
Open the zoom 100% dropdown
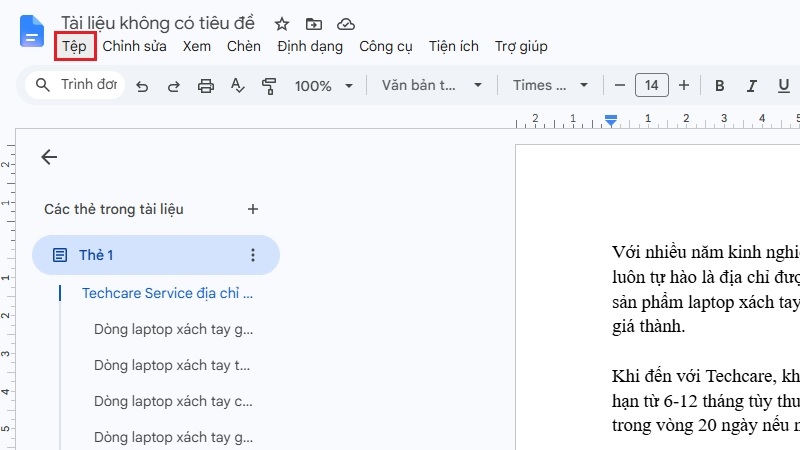(323, 86)
